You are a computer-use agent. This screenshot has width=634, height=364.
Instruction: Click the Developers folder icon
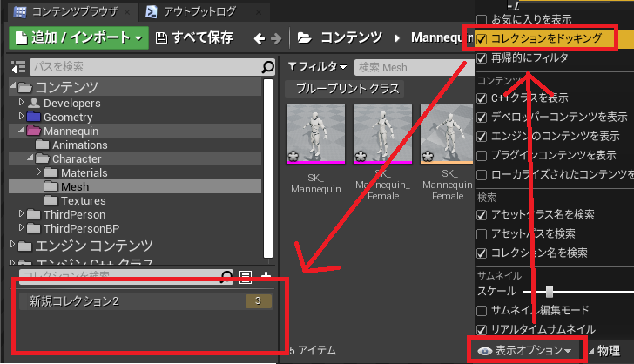[34, 103]
